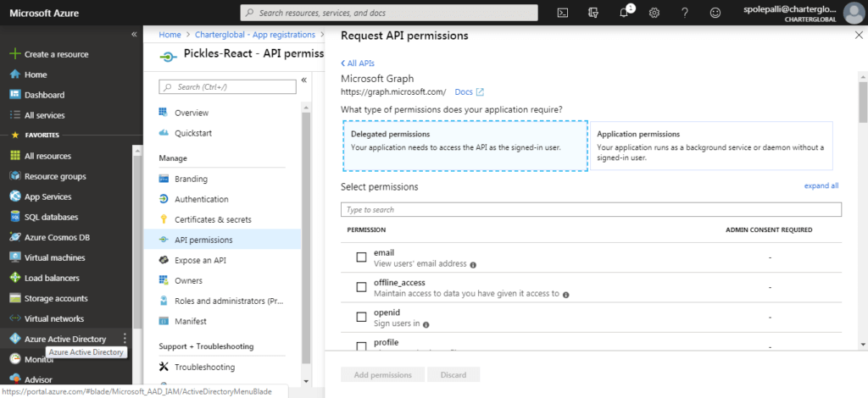Open Cloud Shell icon in top bar
Viewport: 868px width, 398px height.
[563, 13]
